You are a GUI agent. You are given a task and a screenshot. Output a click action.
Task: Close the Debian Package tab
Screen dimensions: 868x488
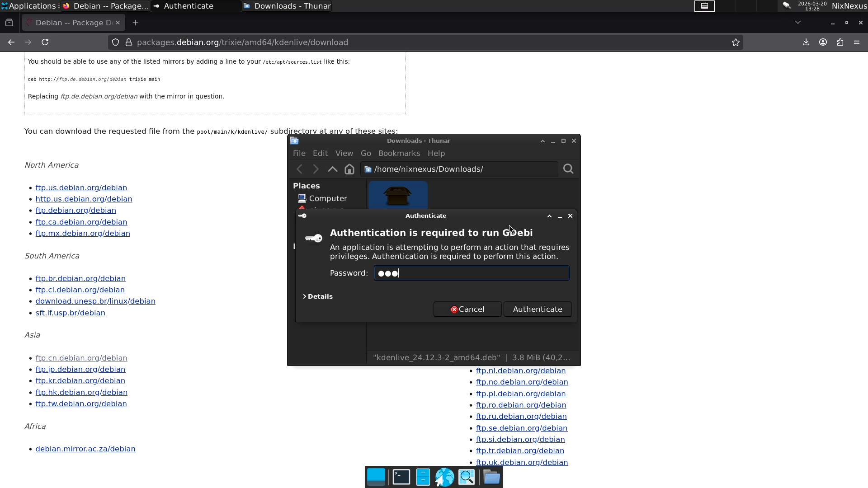[x=118, y=23]
